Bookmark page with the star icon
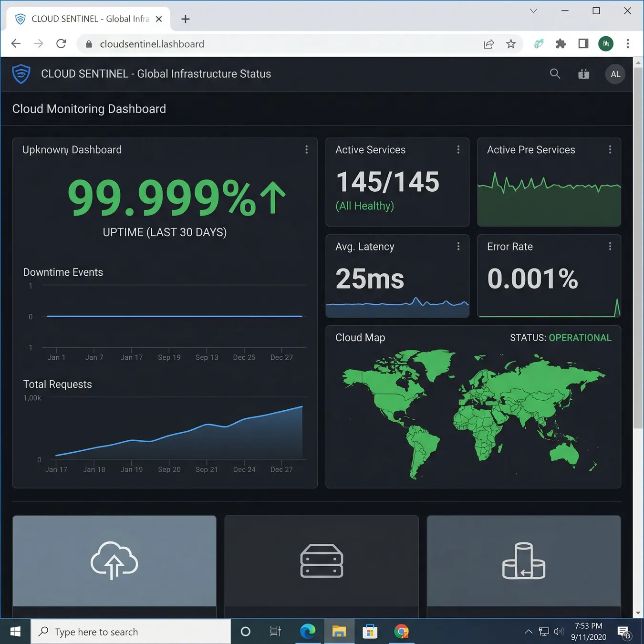Screen dimensions: 644x644 coord(511,44)
